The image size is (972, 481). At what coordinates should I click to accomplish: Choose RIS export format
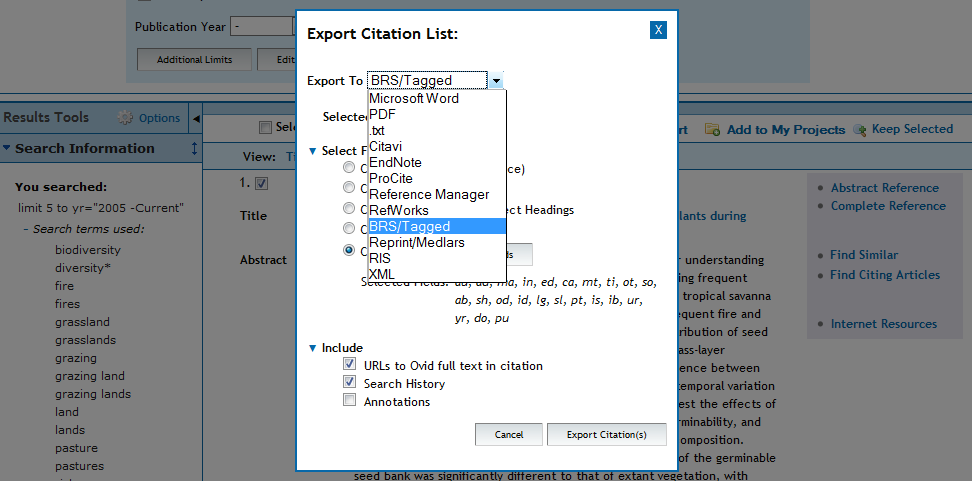click(437, 258)
